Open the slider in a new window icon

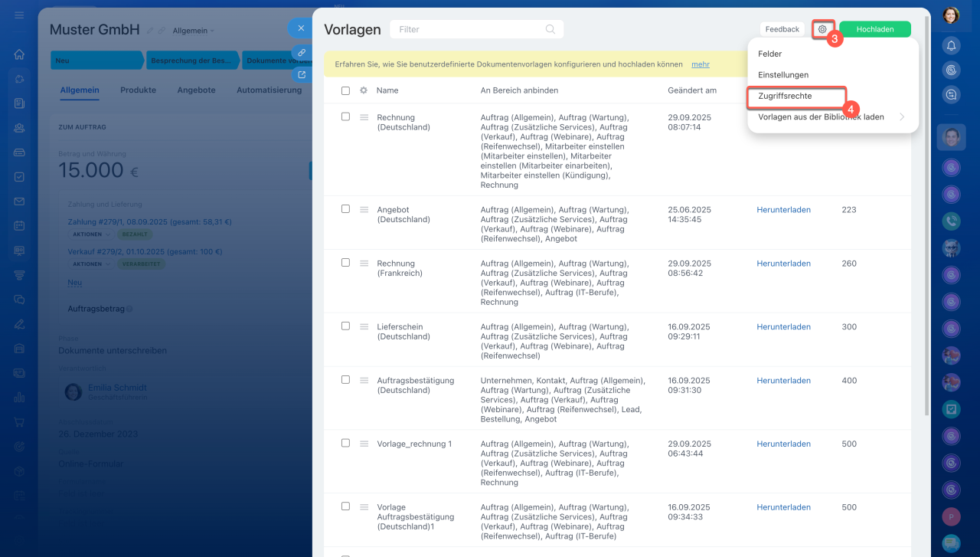point(302,74)
